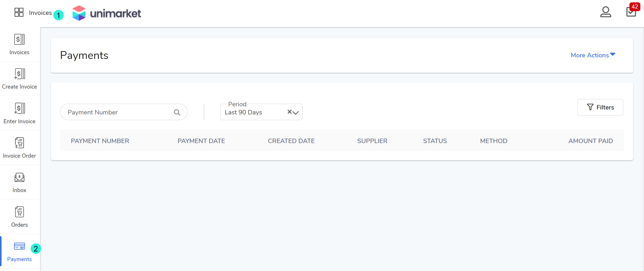
Task: Open the user profile icon
Action: click(606, 12)
